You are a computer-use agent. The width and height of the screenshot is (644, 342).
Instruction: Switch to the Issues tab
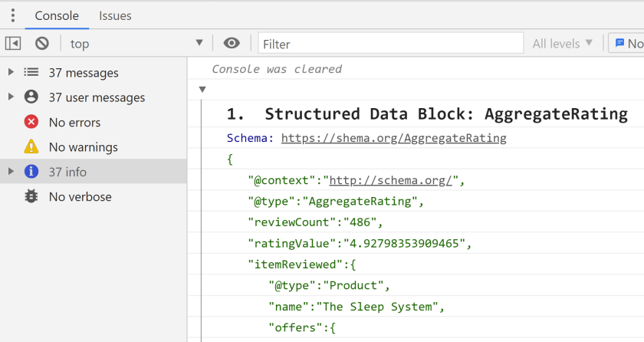pyautogui.click(x=115, y=15)
